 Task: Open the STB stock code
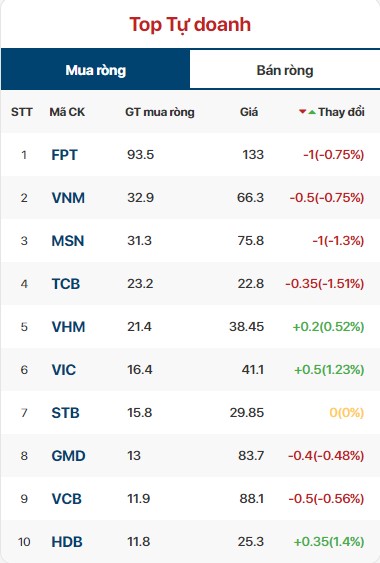(65, 413)
